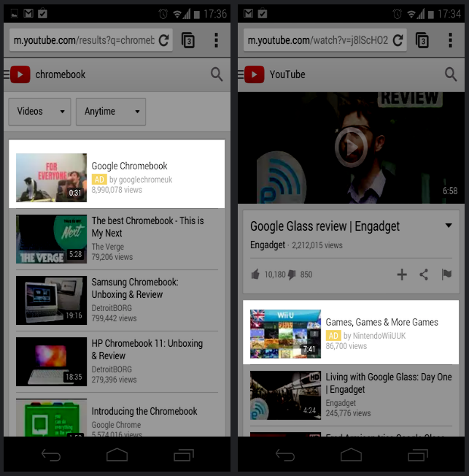Tap Living with Google Glass thumbnail 4:24
The height and width of the screenshot is (476, 469).
(285, 395)
